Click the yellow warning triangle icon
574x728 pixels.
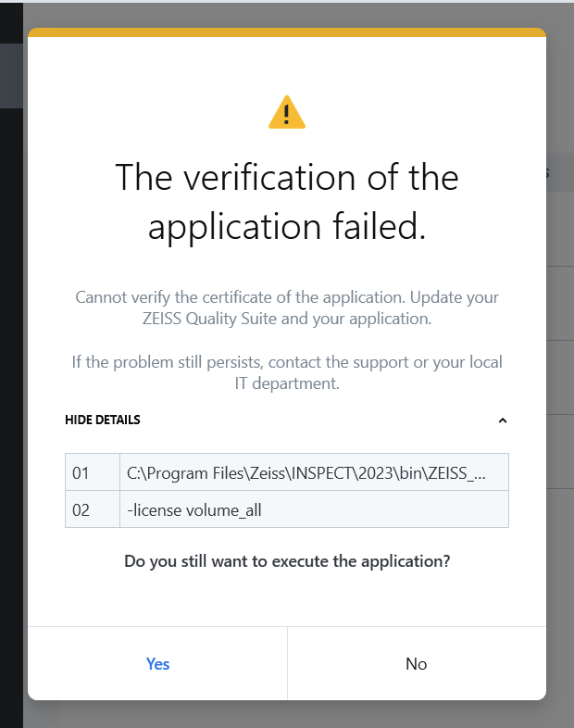[287, 112]
